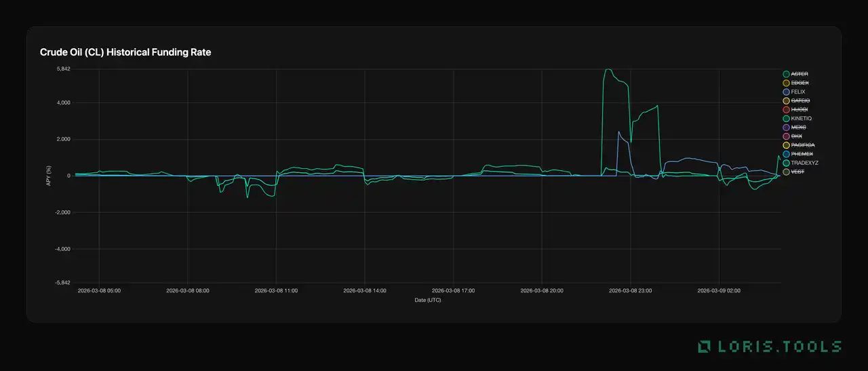Show the PHEMEX series via legend label
Viewport: 868px width, 371px height.
tap(802, 154)
